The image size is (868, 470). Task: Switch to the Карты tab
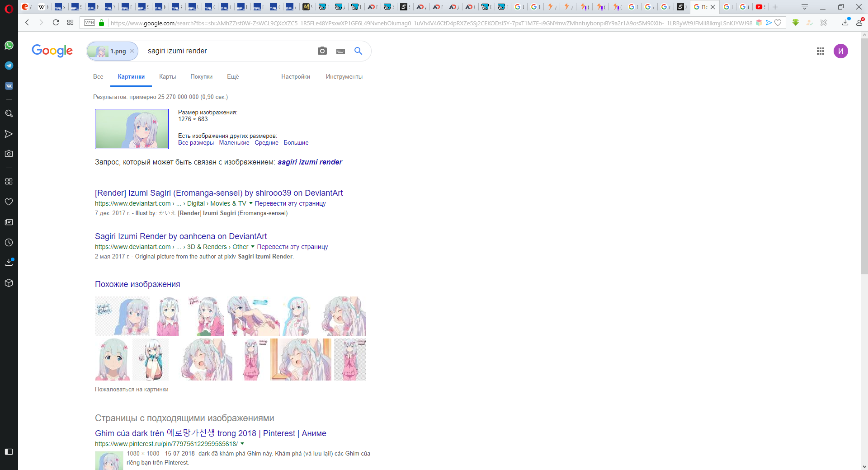click(168, 76)
